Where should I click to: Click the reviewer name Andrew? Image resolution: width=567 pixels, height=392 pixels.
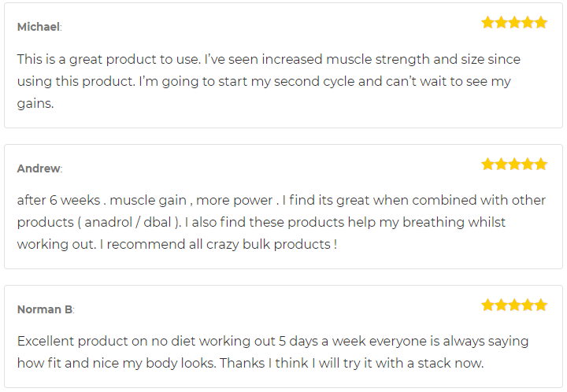tap(39, 168)
